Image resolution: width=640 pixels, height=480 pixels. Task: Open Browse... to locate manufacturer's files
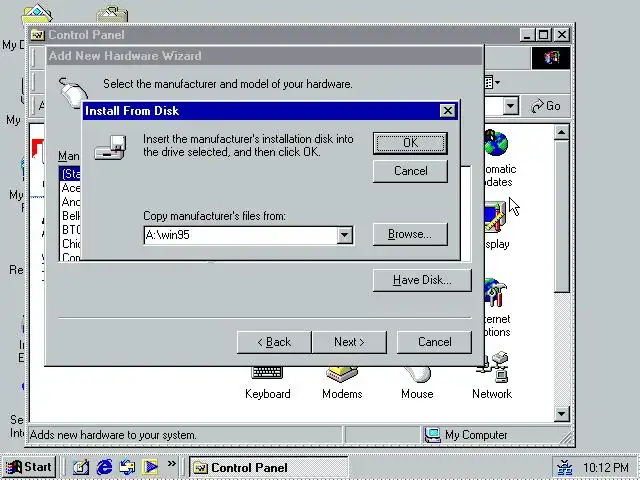tap(410, 234)
